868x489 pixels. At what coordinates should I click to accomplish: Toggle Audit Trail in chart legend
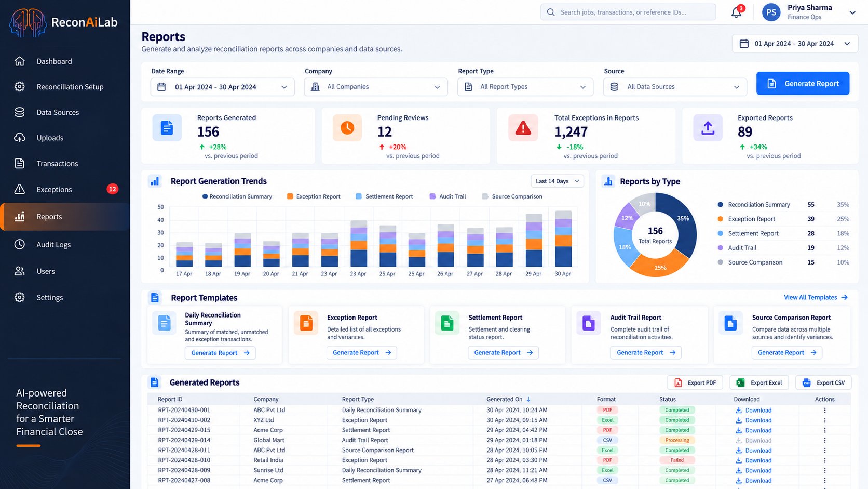coord(447,196)
